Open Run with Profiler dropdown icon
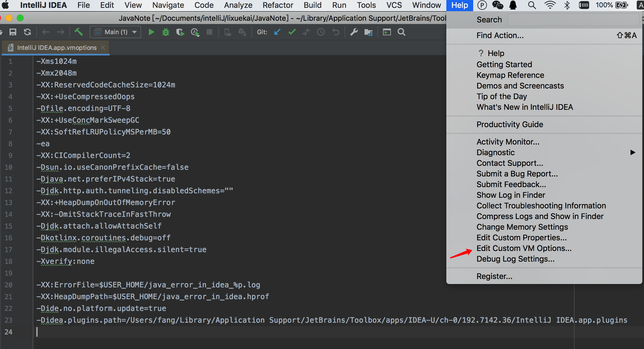Viewport: 644px width, 349px height. point(195,32)
